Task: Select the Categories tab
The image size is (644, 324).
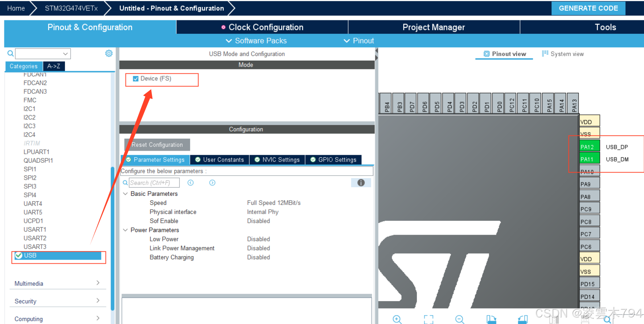Action: [24, 66]
